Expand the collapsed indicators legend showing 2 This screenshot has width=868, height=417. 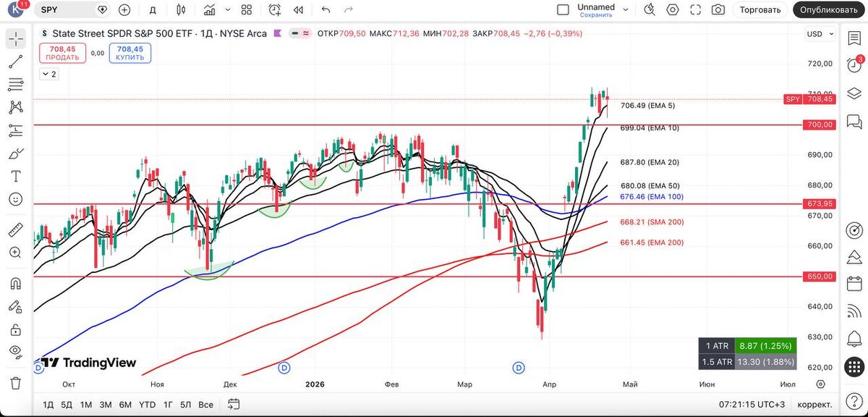tap(49, 74)
